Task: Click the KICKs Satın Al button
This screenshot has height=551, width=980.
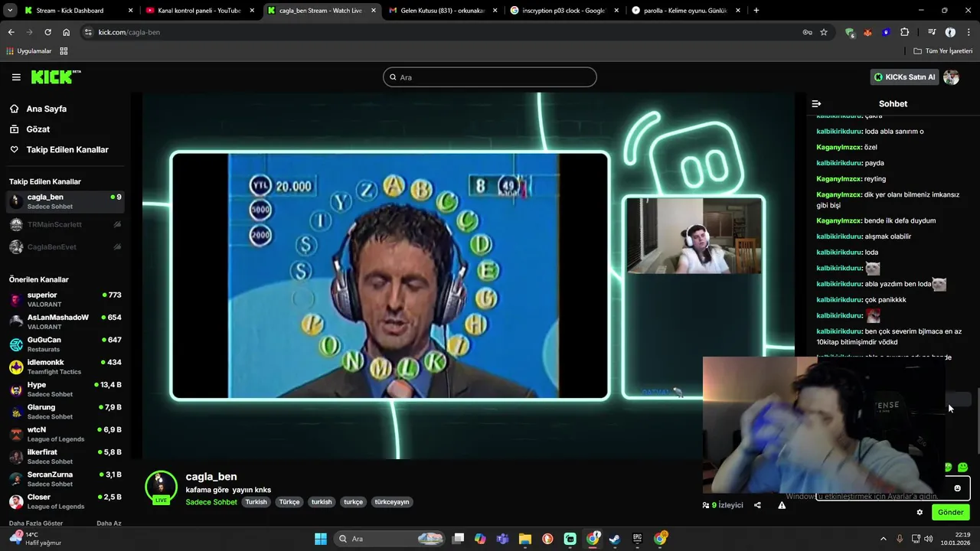Action: click(x=904, y=77)
